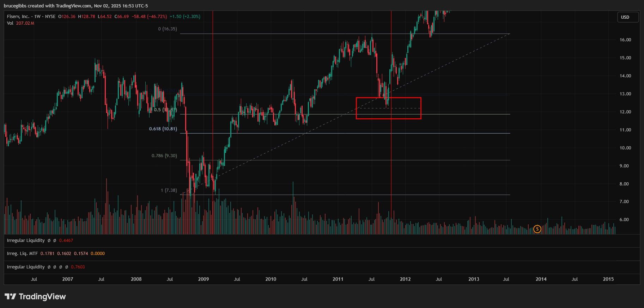Screen dimensions: 644x308
Task: Select the 0.618 (10.81) Fibonacci level label
Action: click(x=163, y=129)
